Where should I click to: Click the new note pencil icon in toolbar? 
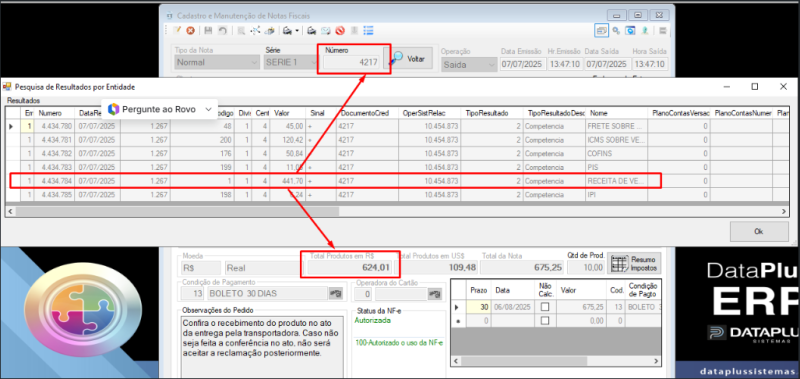177,31
